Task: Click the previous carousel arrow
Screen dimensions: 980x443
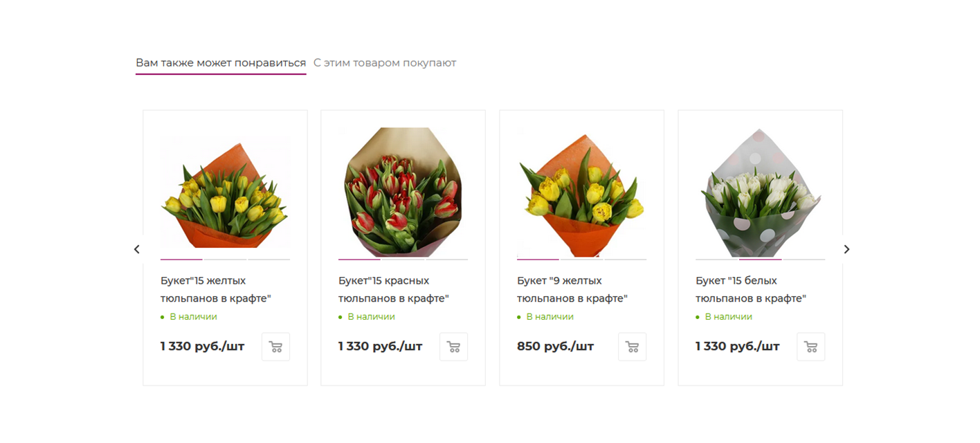Action: (136, 249)
